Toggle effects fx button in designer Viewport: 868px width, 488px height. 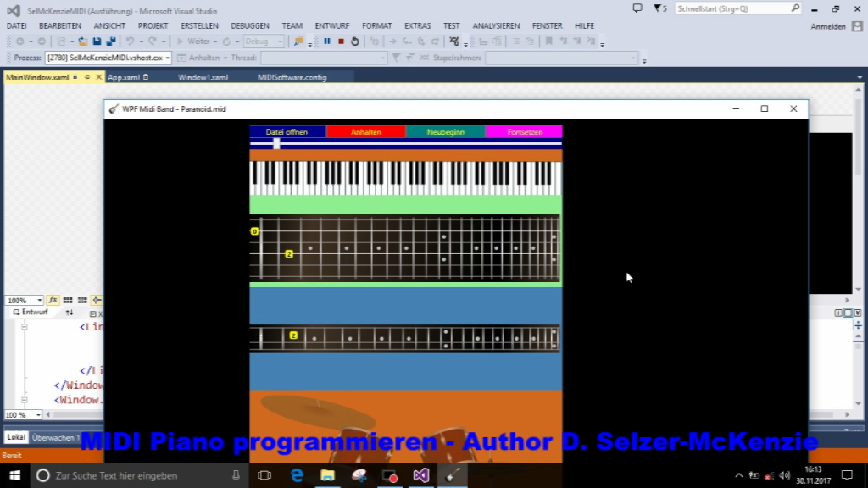tap(53, 300)
